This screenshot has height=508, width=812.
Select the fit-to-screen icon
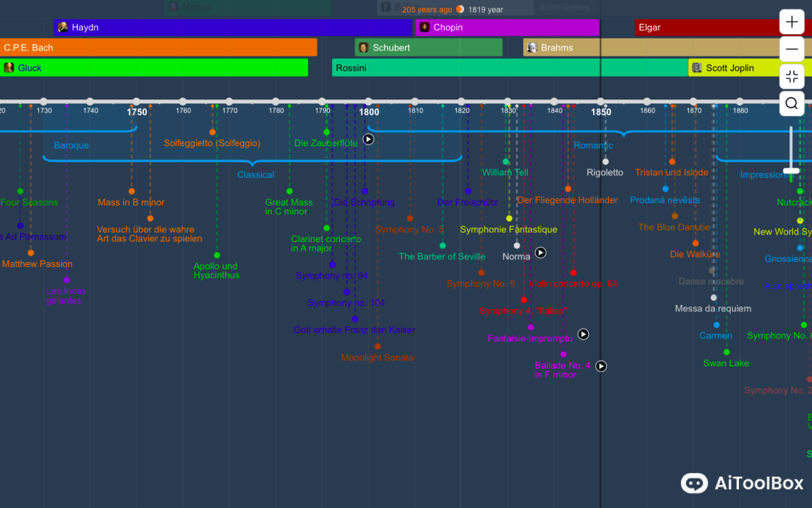click(791, 76)
